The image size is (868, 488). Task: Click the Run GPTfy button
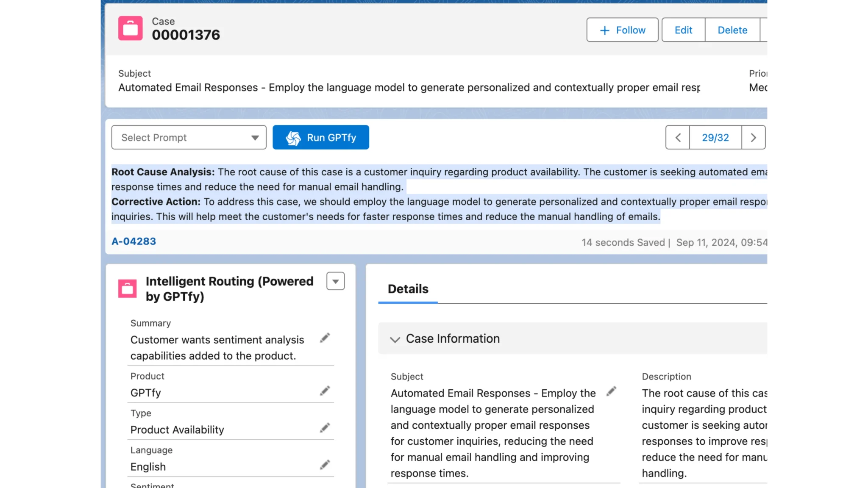(x=320, y=138)
